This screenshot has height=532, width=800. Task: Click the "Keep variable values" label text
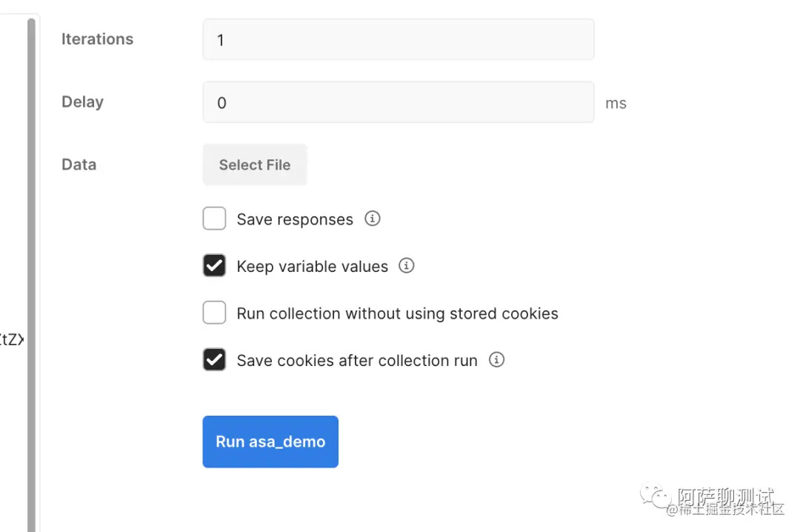point(312,267)
